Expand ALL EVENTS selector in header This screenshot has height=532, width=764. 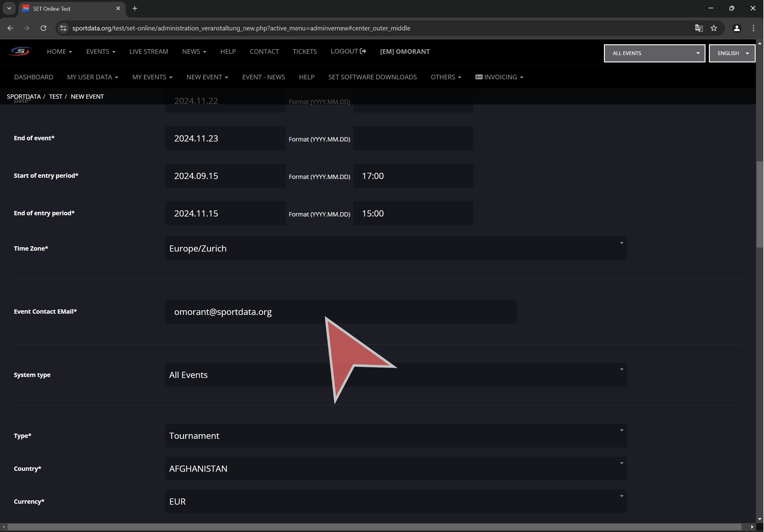coord(654,53)
